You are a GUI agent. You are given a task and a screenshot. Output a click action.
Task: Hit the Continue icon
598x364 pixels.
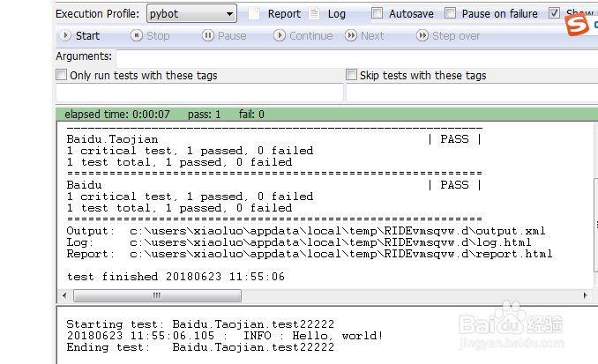click(280, 36)
